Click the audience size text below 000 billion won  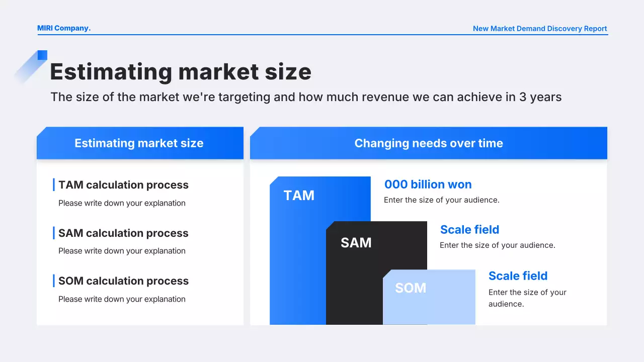point(441,200)
